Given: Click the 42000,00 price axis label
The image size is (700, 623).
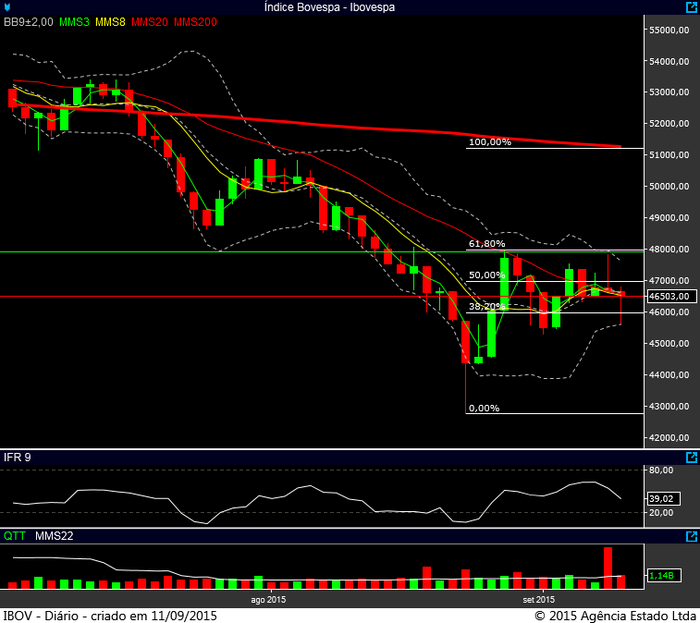Looking at the screenshot, I should pyautogui.click(x=669, y=438).
